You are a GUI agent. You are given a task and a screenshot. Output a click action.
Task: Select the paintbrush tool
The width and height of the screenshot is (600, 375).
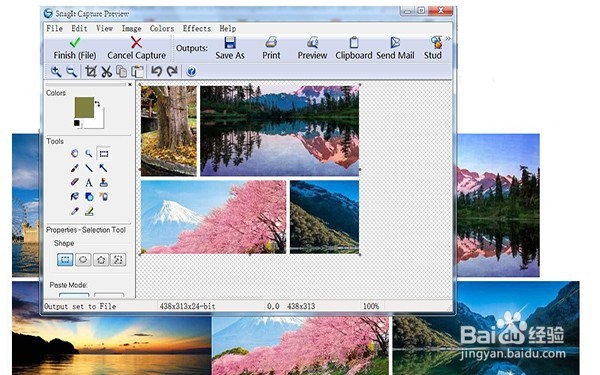point(75,168)
